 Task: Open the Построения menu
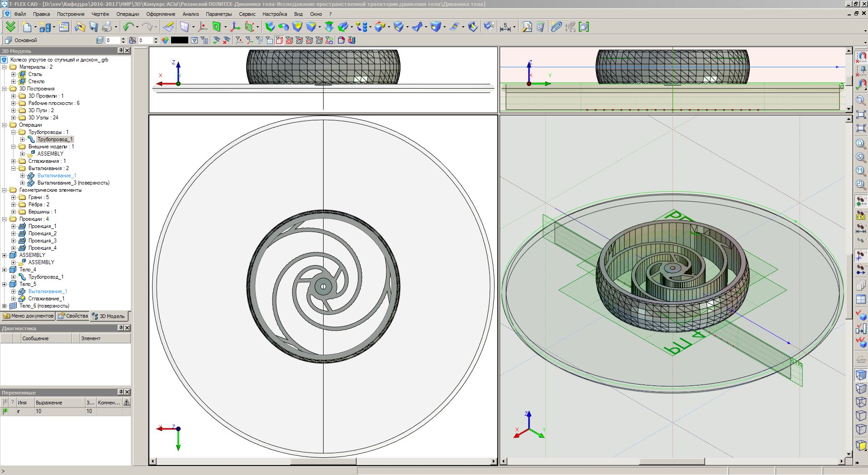point(71,14)
